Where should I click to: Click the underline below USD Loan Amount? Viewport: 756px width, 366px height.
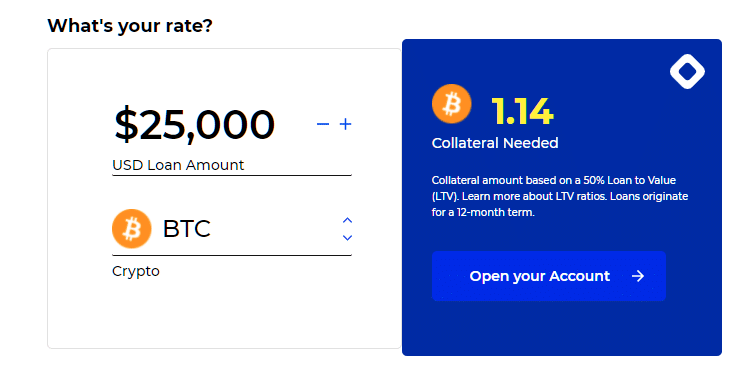pyautogui.click(x=232, y=175)
